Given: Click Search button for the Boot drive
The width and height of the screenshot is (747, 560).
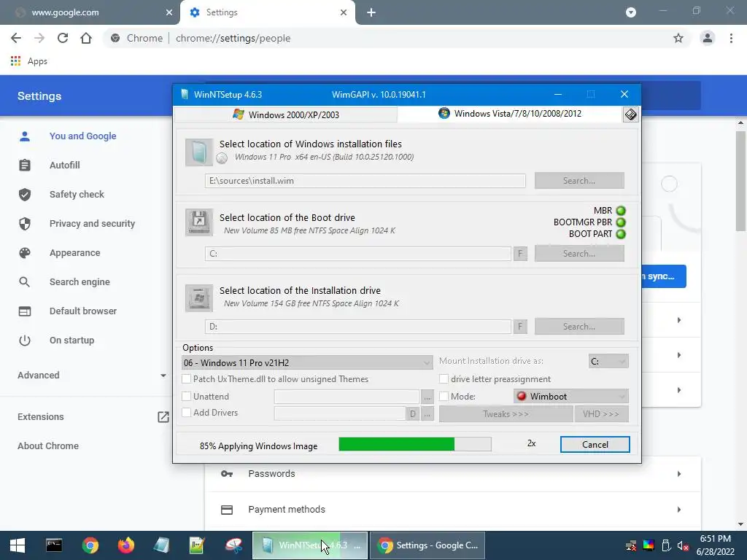Looking at the screenshot, I should tap(579, 253).
